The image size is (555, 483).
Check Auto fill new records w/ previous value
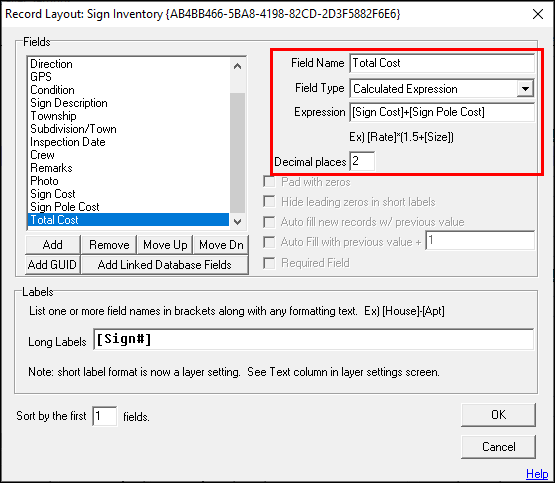click(x=269, y=222)
